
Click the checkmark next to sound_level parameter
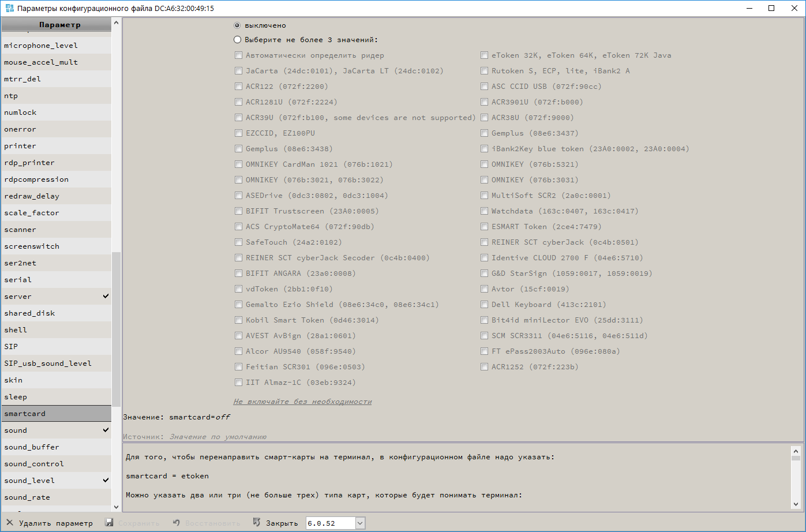[x=106, y=480]
